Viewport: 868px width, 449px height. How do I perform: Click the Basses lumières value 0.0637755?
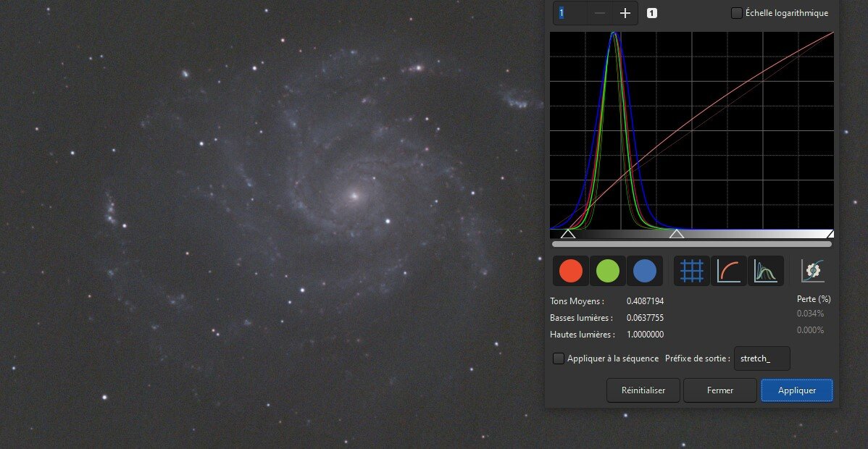[645, 318]
